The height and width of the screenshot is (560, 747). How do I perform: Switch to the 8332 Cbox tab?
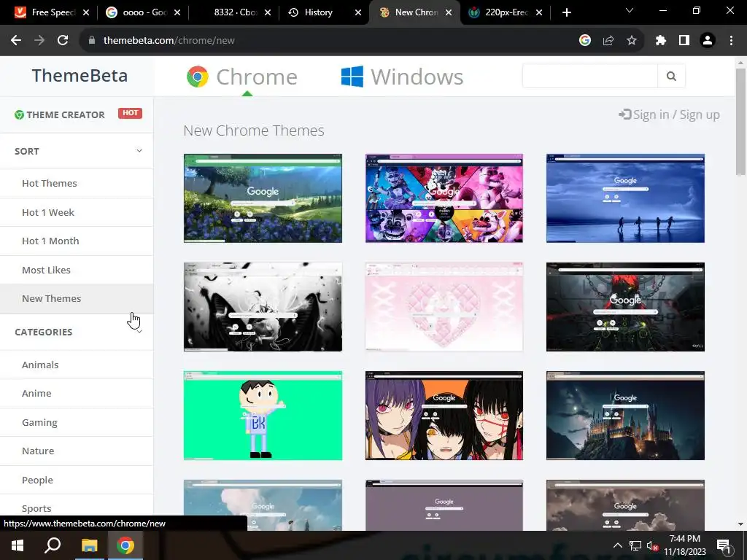(x=233, y=12)
